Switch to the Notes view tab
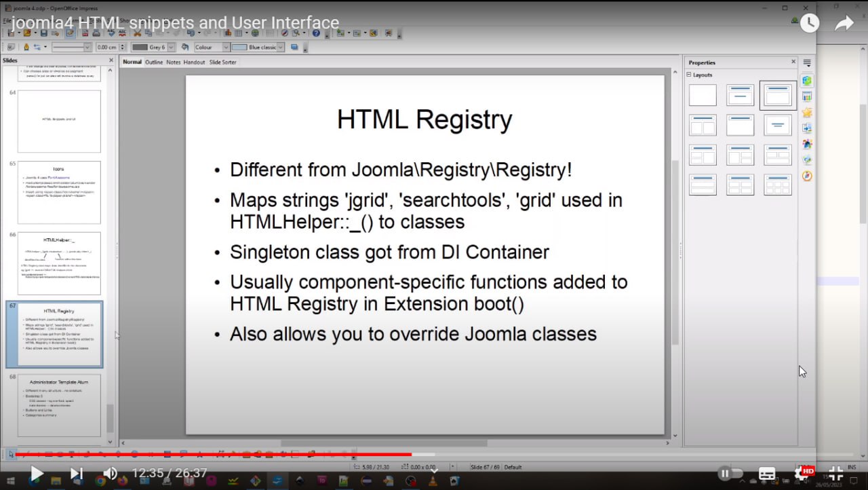The image size is (868, 490). 174,62
